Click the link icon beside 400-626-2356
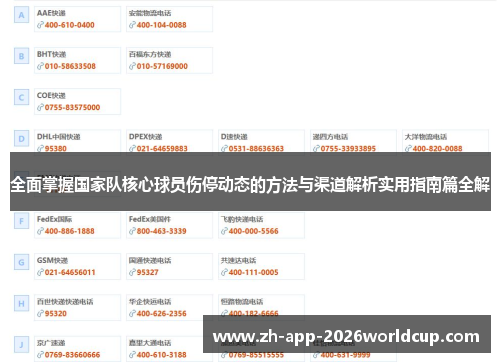 click(x=132, y=313)
